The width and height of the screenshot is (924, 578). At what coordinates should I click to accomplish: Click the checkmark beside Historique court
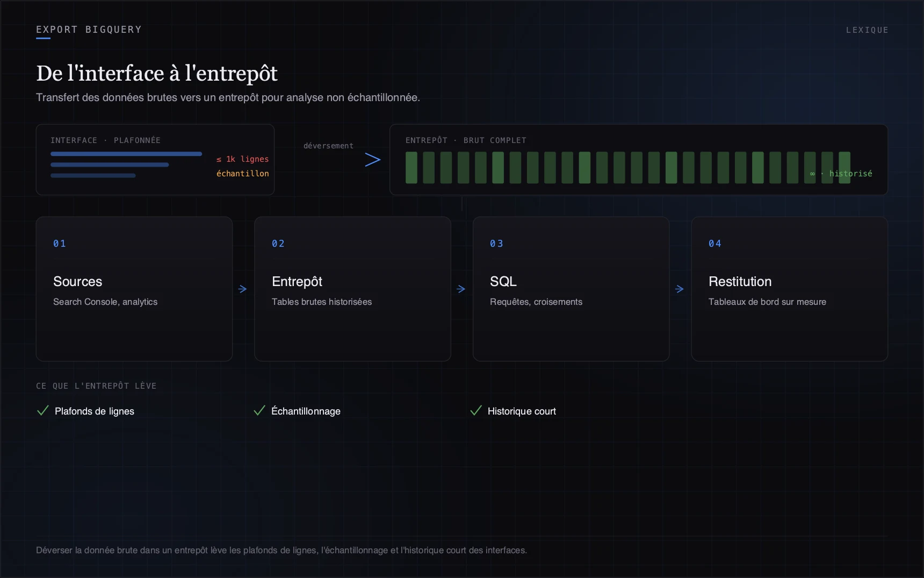pyautogui.click(x=476, y=411)
